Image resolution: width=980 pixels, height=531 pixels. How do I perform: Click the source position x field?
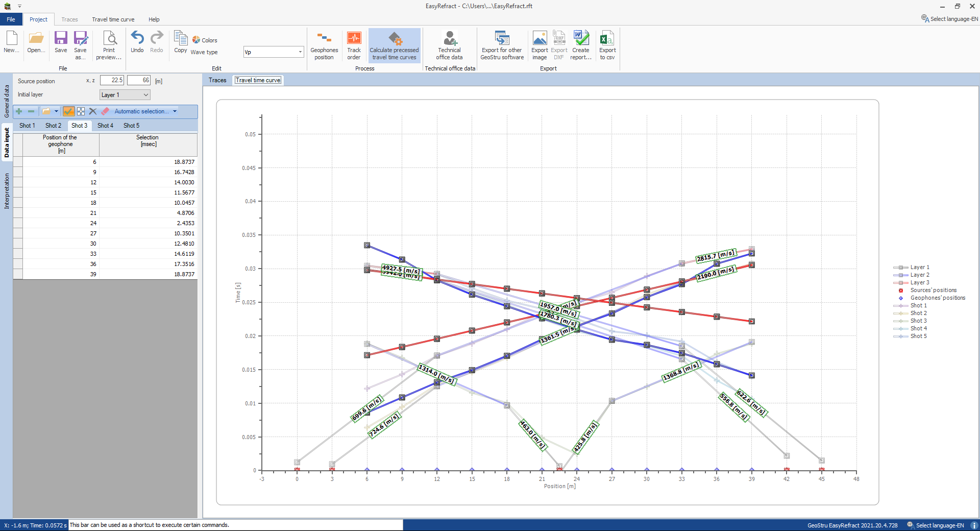tap(112, 80)
